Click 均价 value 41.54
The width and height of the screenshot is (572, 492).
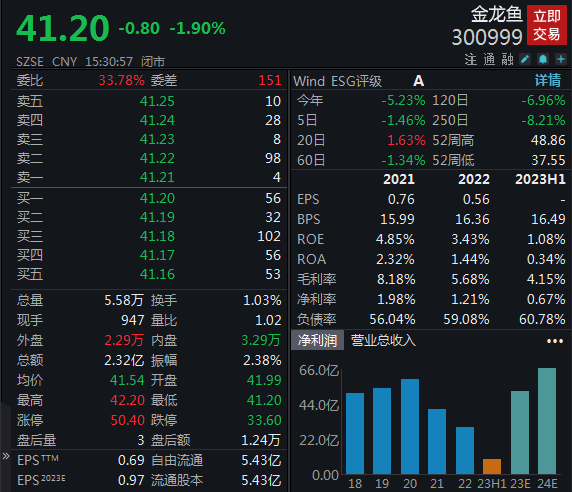[127, 380]
